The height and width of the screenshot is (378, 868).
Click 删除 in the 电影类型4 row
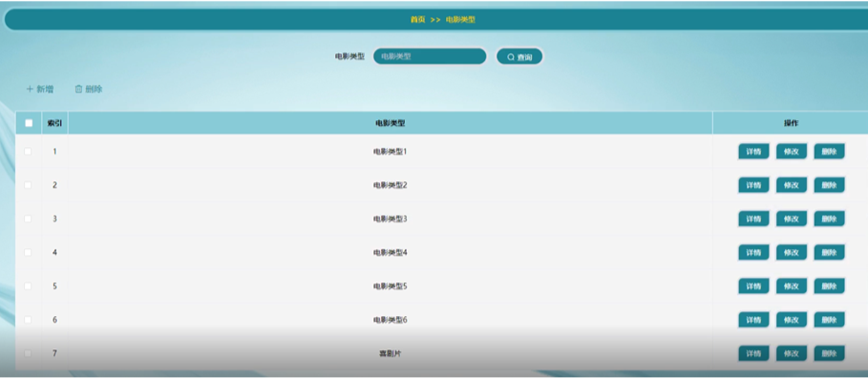click(x=829, y=253)
